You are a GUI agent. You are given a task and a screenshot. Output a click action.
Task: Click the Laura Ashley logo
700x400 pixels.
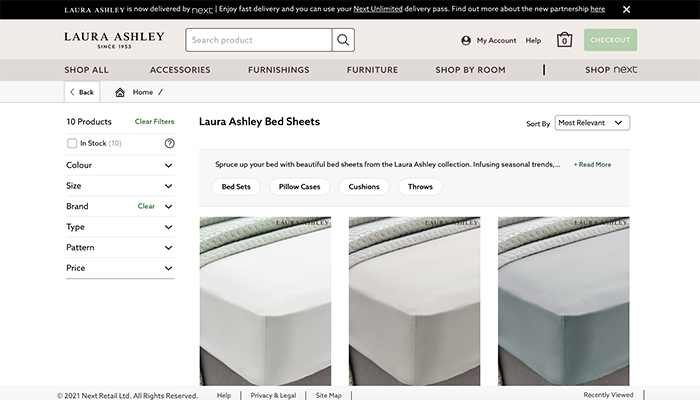(114, 40)
